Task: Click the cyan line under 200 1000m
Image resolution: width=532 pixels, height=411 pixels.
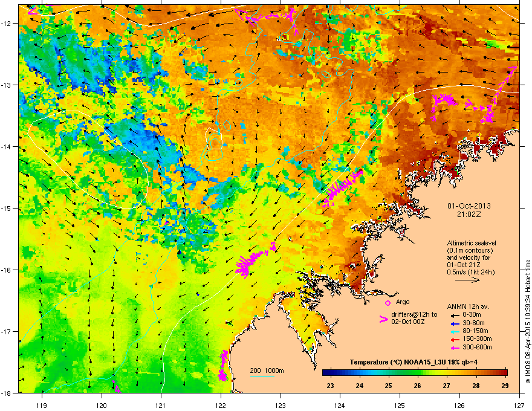Action: [262, 376]
